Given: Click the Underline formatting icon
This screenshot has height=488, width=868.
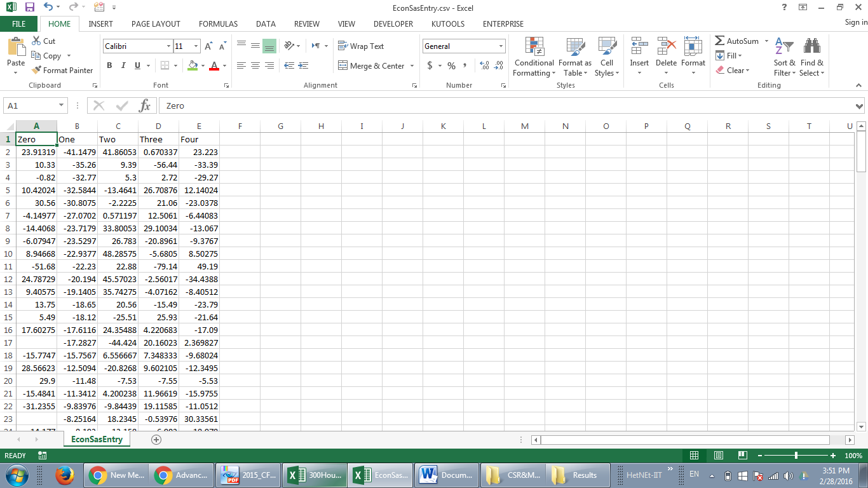Looking at the screenshot, I should coord(137,65).
